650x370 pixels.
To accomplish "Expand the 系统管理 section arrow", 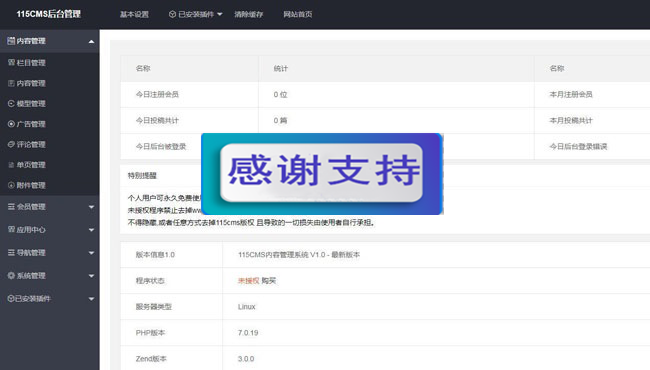I will [91, 276].
